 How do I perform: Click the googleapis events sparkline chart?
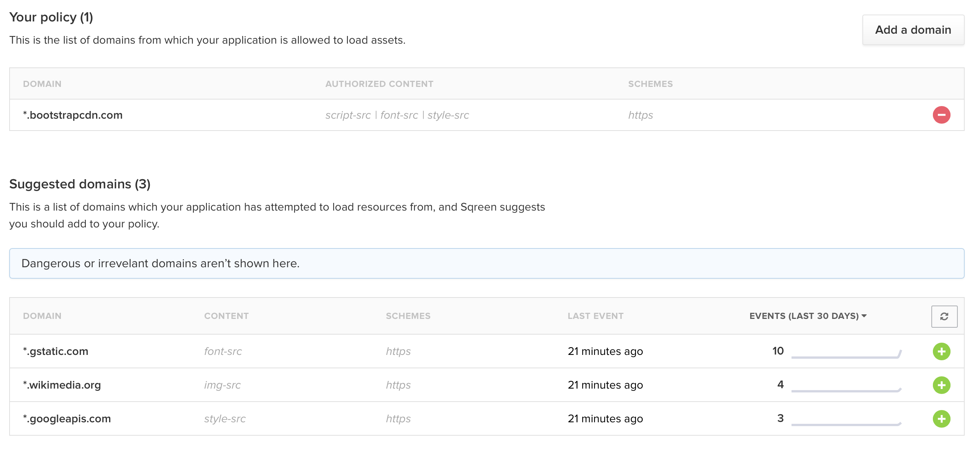click(846, 422)
